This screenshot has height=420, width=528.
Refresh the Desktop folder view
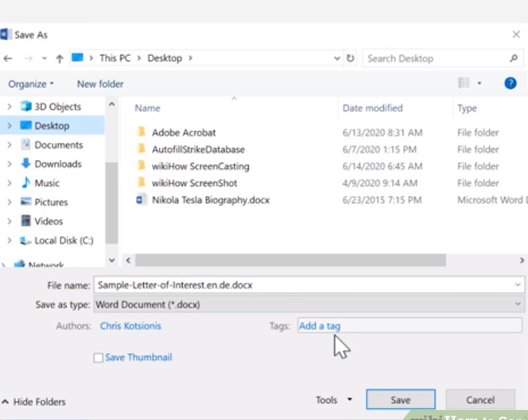[350, 58]
